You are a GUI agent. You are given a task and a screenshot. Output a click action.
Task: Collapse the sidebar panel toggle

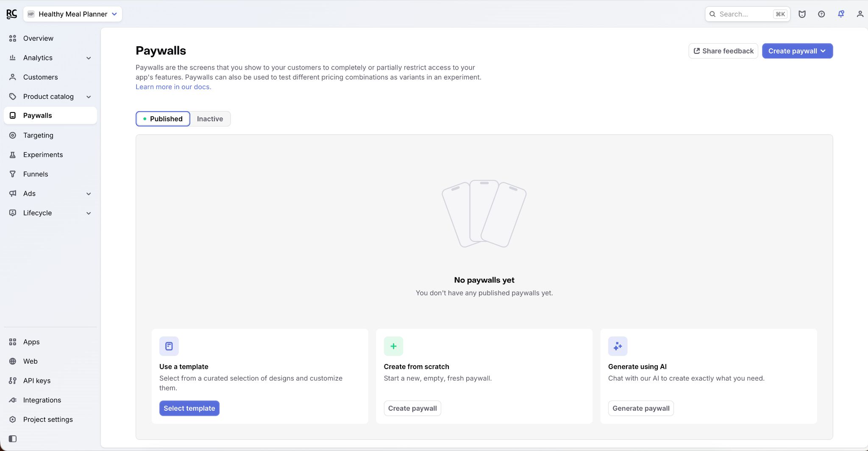13,439
